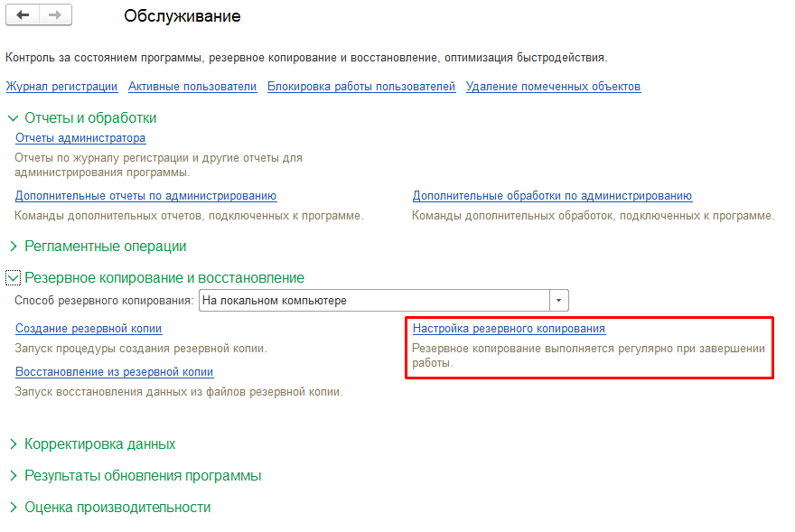
Task: Open Дополнительные отчеты по администрированию
Action: 145,196
